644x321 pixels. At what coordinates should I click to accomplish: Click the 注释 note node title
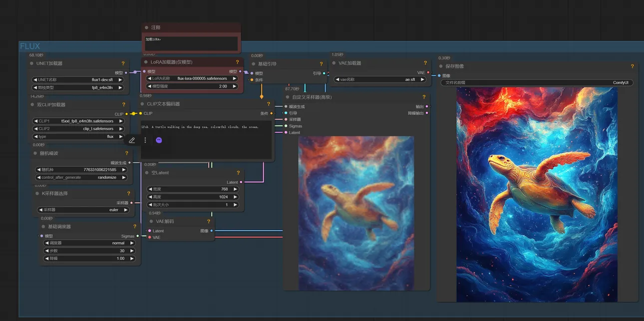coord(156,27)
